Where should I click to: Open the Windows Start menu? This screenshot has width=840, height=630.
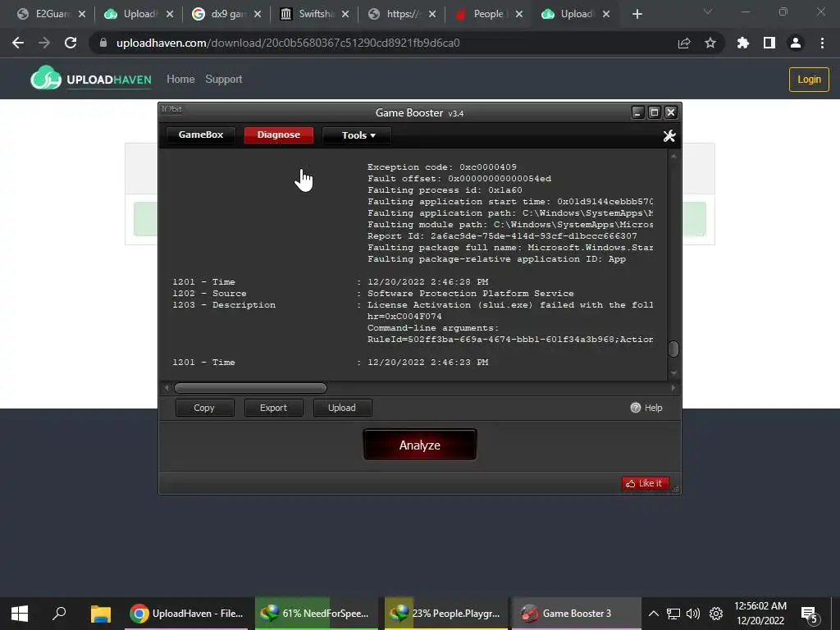[20, 614]
